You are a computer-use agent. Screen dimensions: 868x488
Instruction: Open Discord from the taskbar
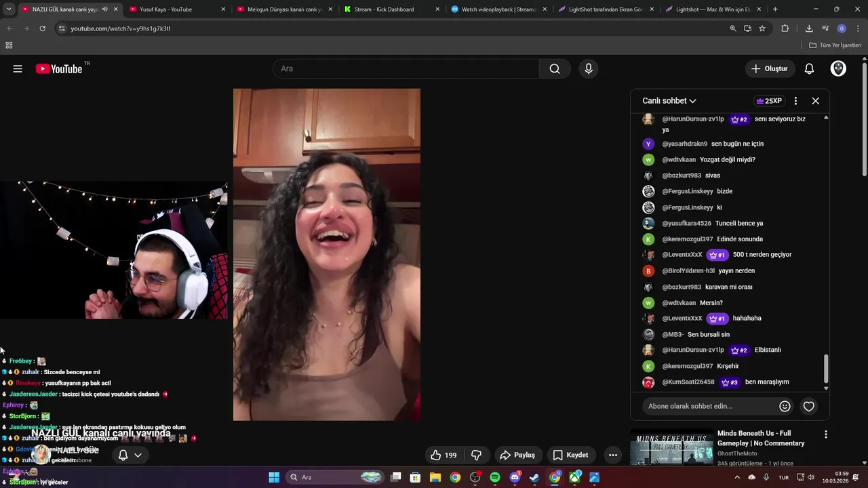click(x=515, y=477)
